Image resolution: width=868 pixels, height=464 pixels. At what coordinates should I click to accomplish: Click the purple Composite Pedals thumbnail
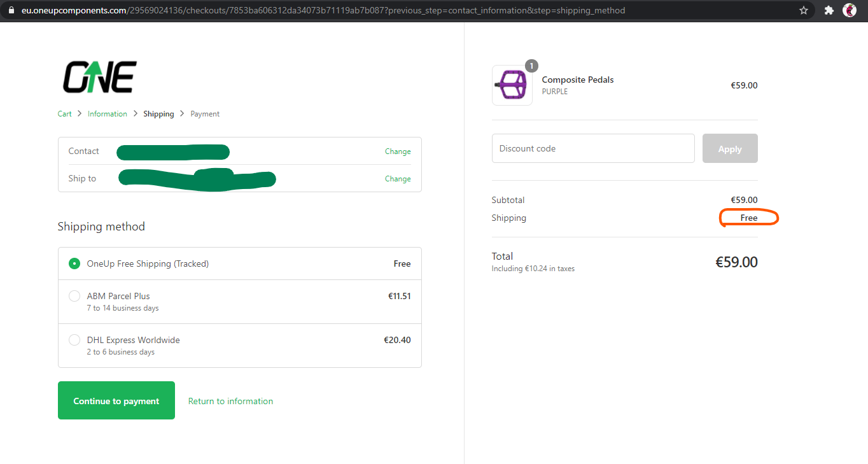click(512, 85)
